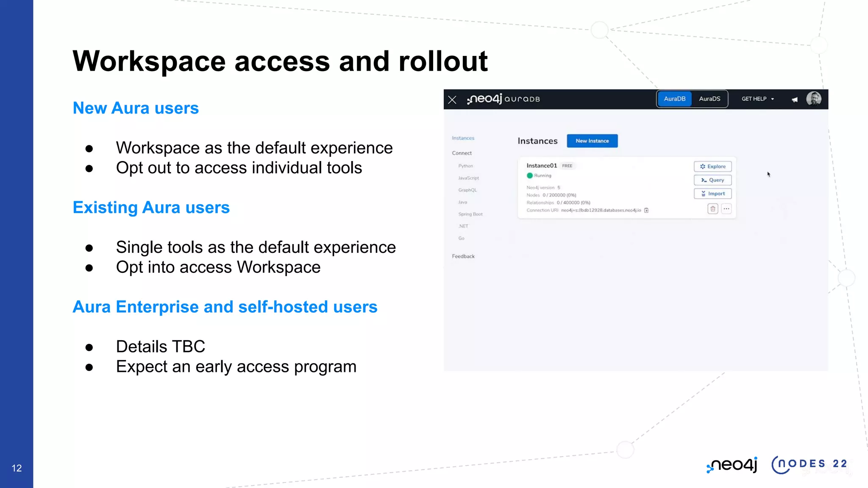Click the neo4j AuraDB logo
The width and height of the screenshot is (868, 488).
coord(504,99)
